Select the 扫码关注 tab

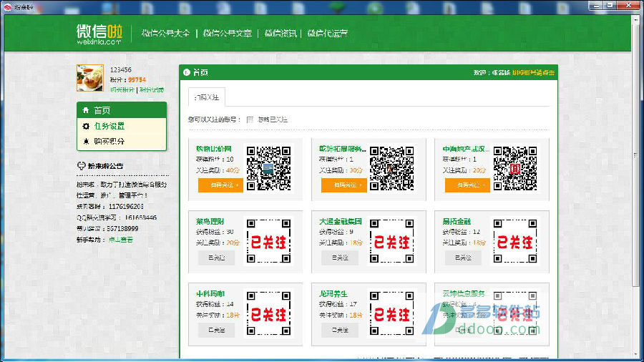tap(207, 97)
